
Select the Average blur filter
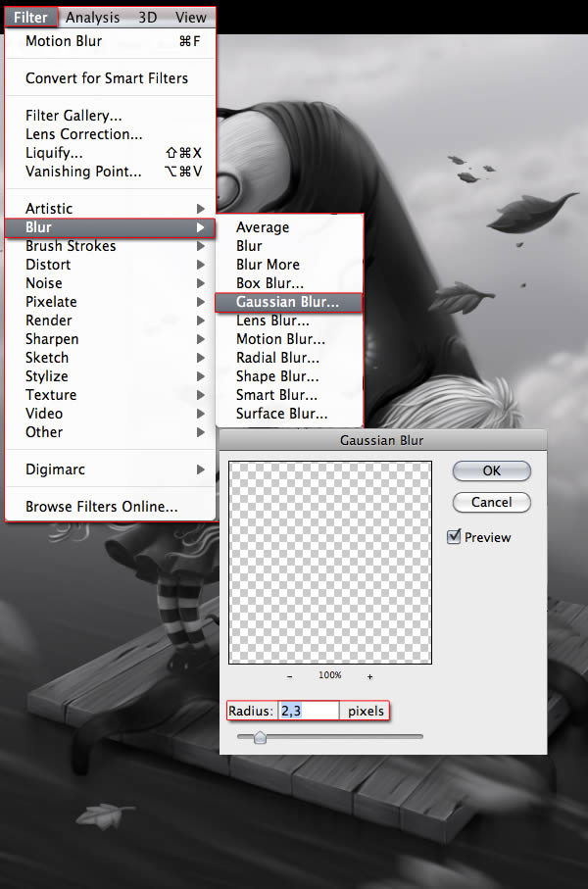tap(289, 227)
